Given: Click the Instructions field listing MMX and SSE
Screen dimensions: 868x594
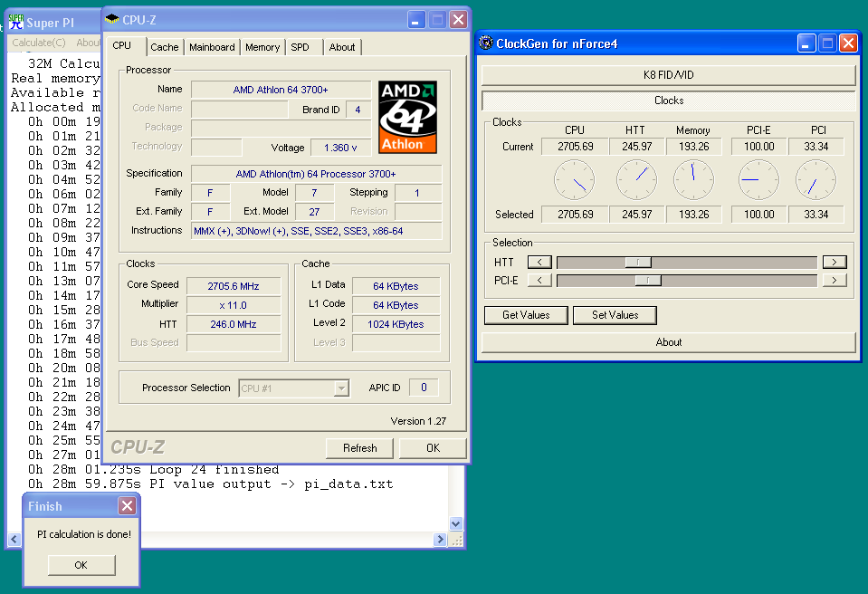Looking at the screenshot, I should (x=316, y=231).
